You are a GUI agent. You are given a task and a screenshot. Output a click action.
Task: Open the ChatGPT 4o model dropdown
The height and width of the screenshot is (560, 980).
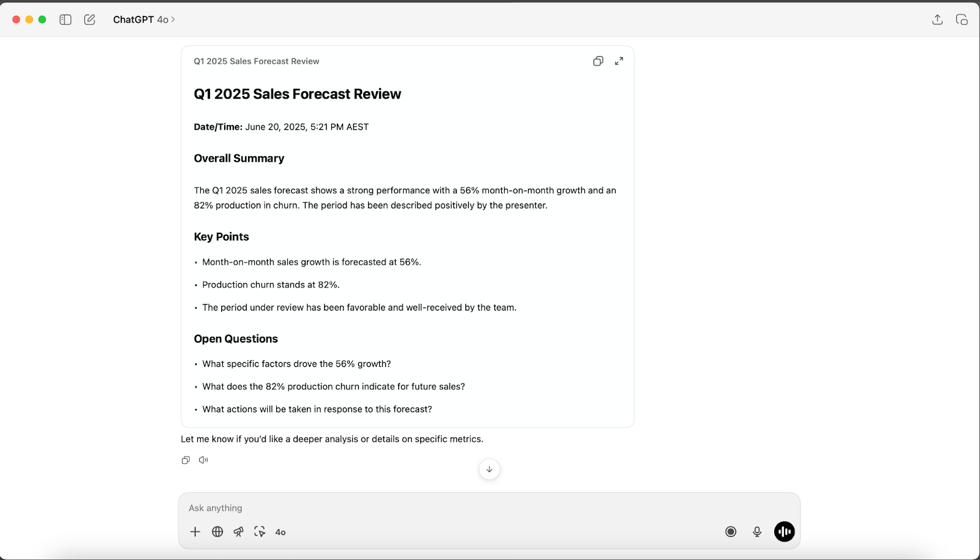point(144,19)
